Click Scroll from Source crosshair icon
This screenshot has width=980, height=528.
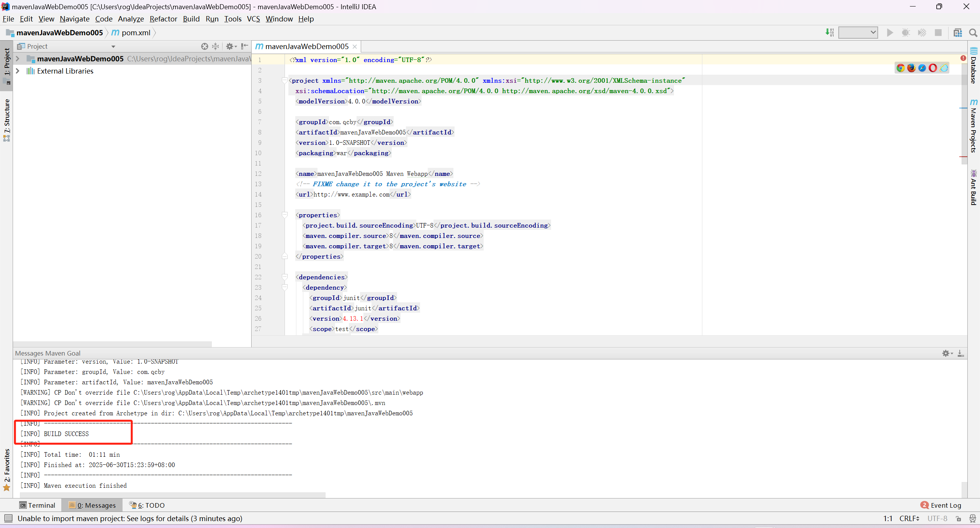tap(205, 46)
